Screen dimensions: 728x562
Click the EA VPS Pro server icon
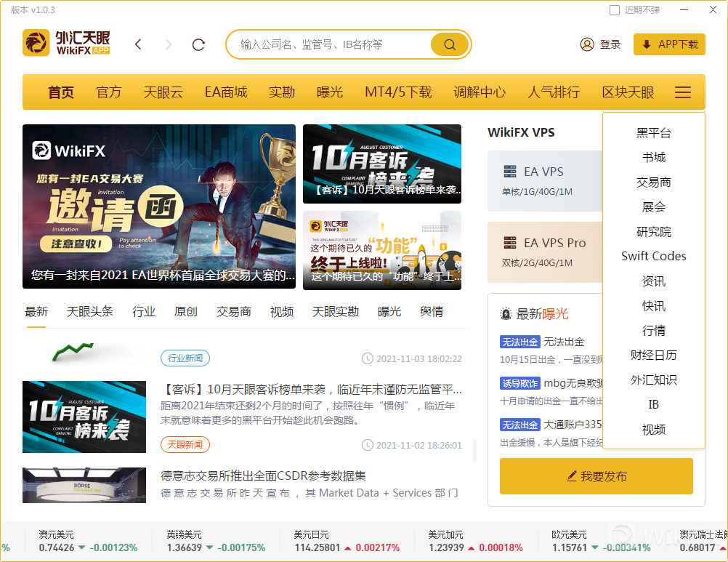click(x=510, y=243)
